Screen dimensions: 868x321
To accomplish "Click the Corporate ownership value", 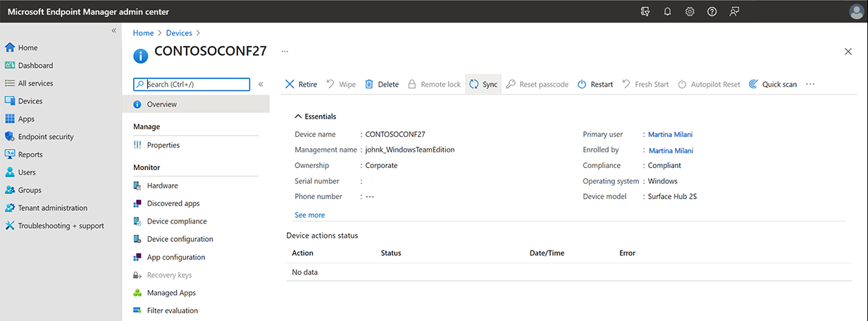I will pos(381,166).
